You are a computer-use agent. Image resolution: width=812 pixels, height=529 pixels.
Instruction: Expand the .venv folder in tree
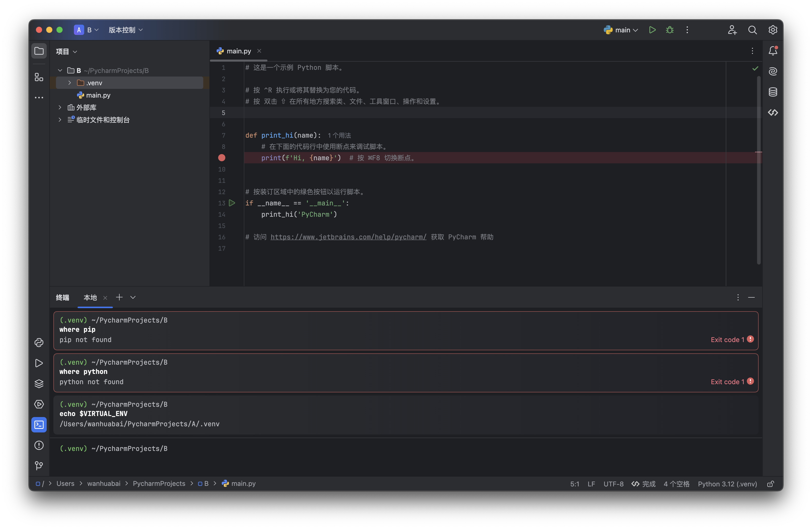click(x=70, y=83)
